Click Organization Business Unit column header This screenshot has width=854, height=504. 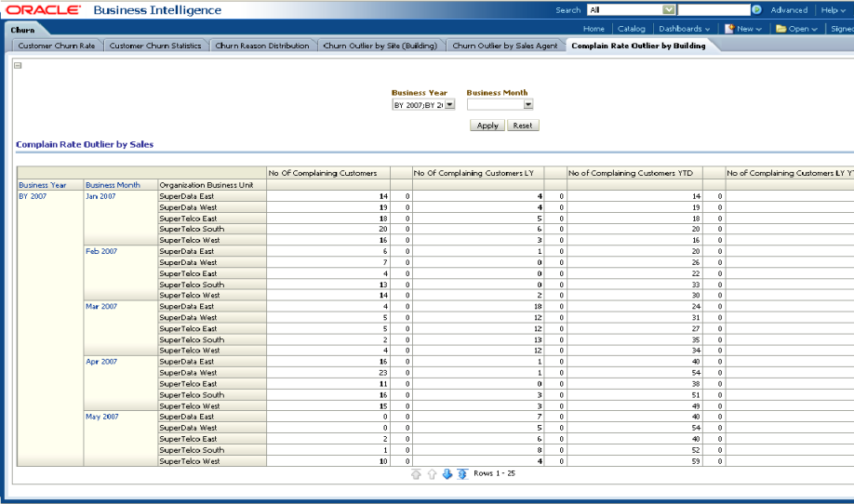[x=207, y=185]
